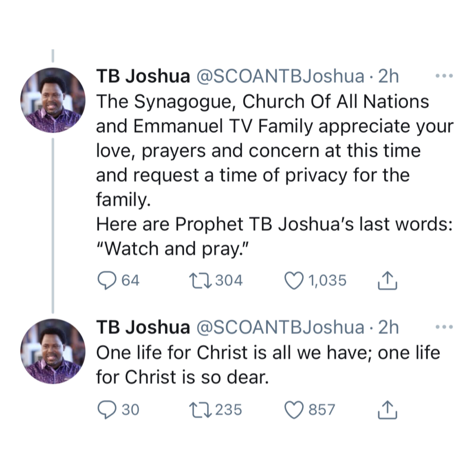Reply to the 'Watch and pray' tweet
The height and width of the screenshot is (476, 476).
pos(107,280)
